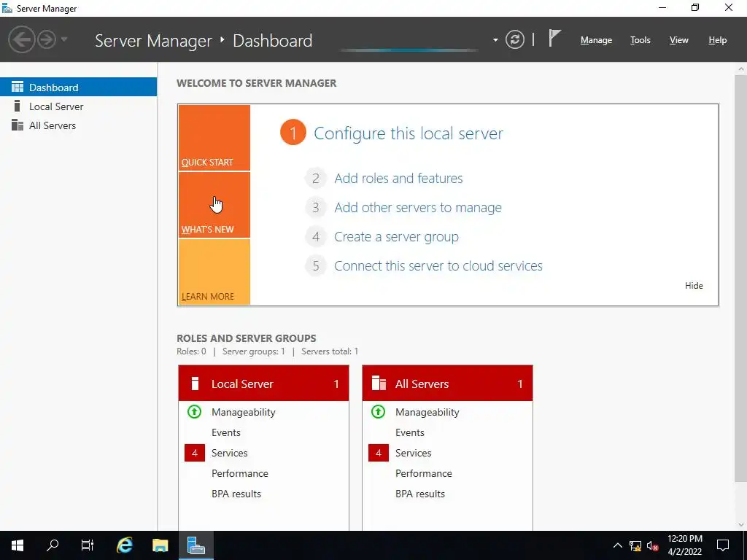Viewport: 747px width, 560px height.
Task: Click BPA results in Local Server tile
Action: [236, 494]
